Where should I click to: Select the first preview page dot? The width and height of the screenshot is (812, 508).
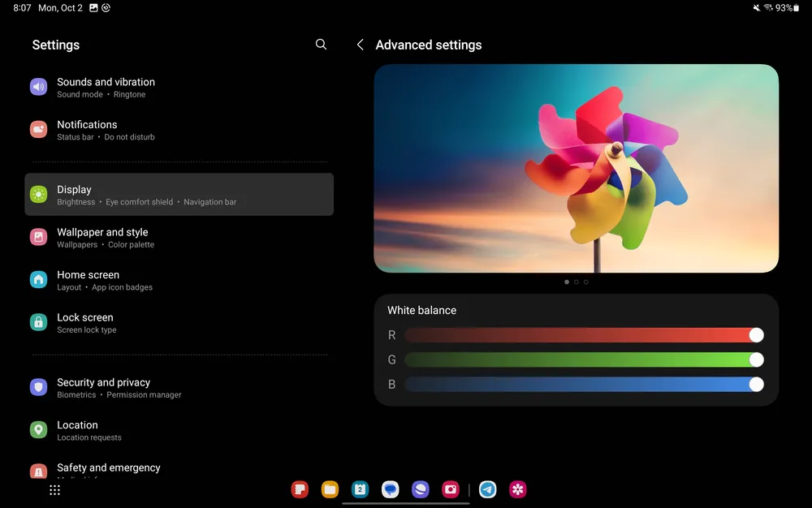(567, 282)
